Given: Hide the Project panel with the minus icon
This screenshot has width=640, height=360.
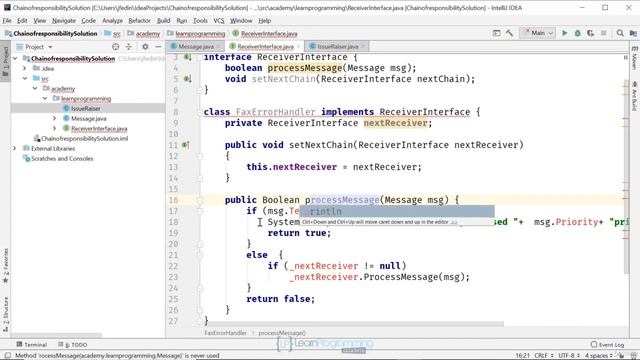Looking at the screenshot, I should click(158, 47).
